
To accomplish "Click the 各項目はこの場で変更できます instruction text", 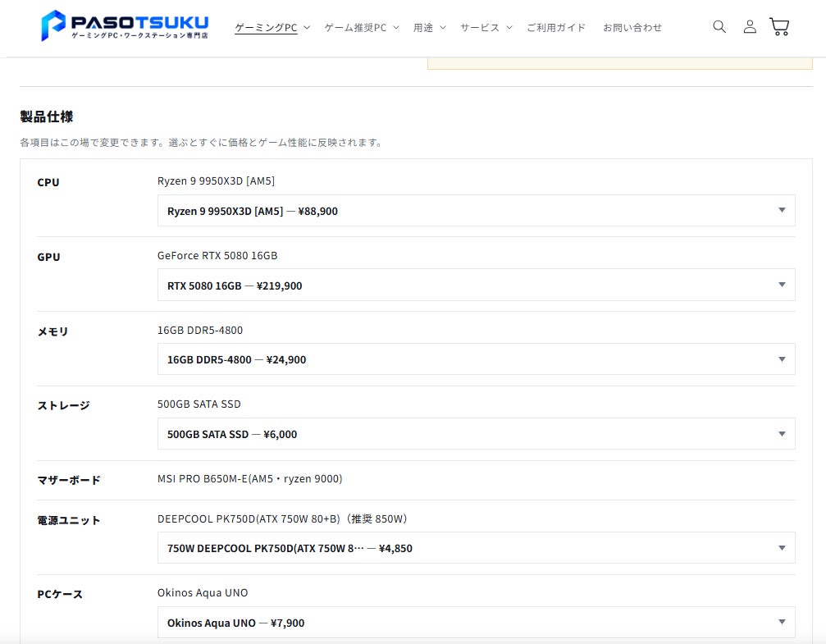I will click(202, 143).
